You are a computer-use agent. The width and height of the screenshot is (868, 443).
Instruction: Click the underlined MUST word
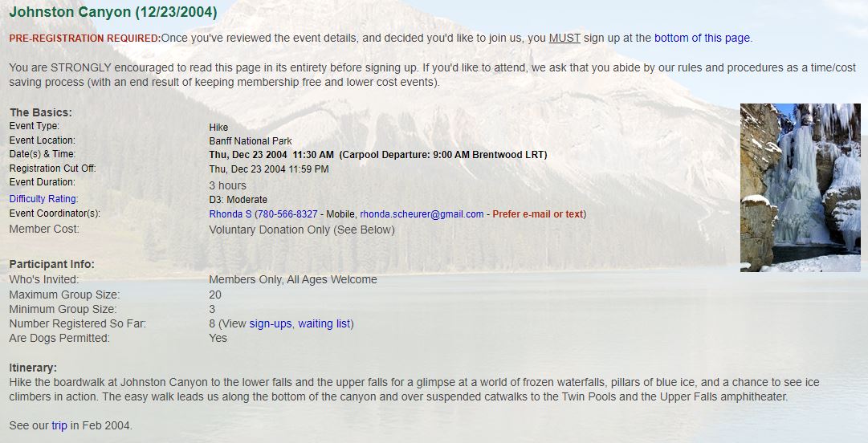[564, 39]
